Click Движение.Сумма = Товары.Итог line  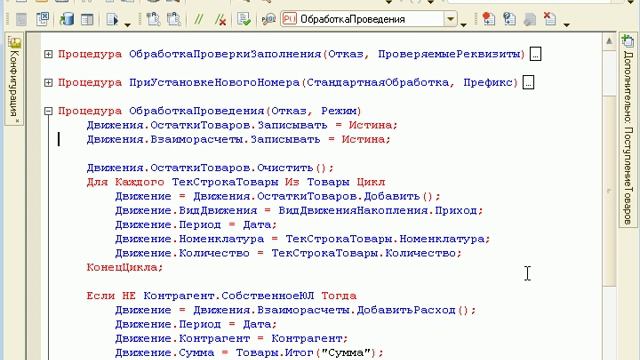(x=249, y=353)
